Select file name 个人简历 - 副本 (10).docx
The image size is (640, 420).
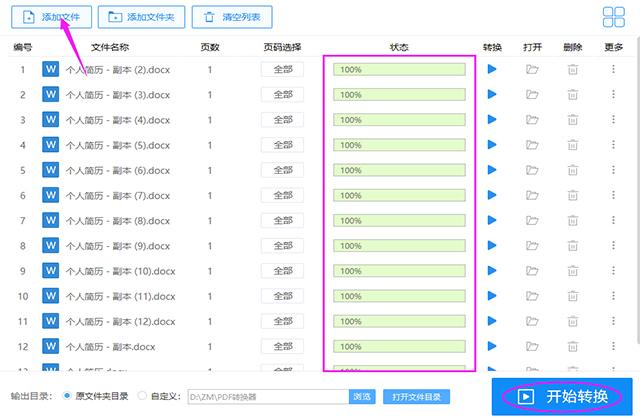tap(120, 271)
